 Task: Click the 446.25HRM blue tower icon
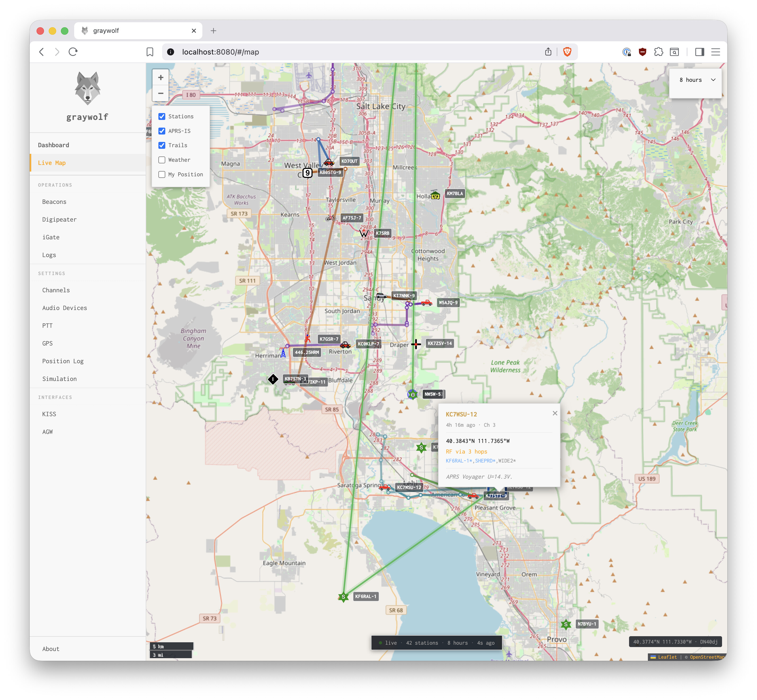[283, 353]
